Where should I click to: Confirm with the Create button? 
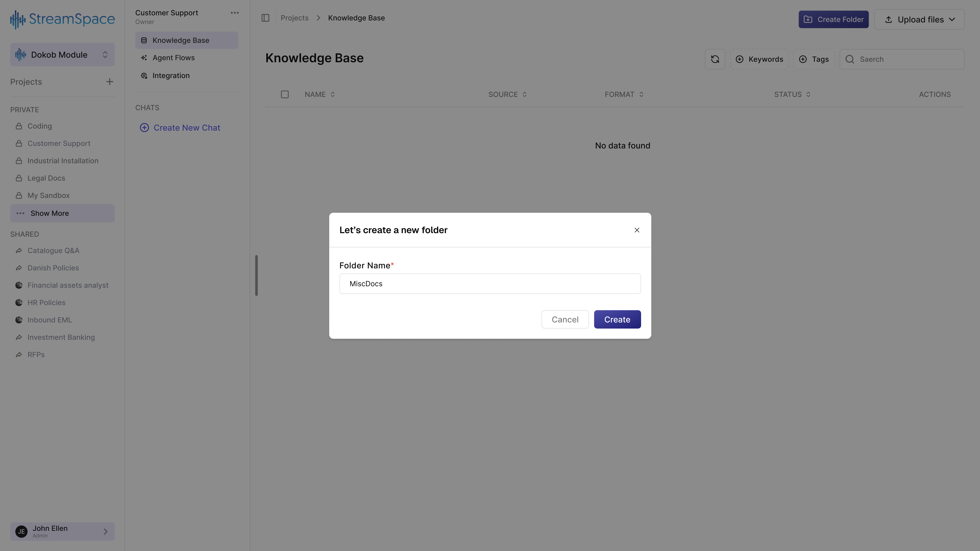tap(617, 319)
